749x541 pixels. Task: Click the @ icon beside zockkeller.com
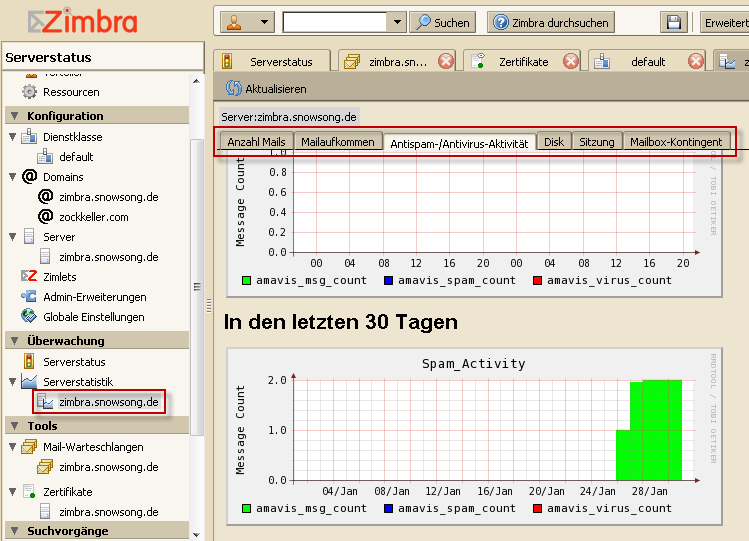click(45, 217)
